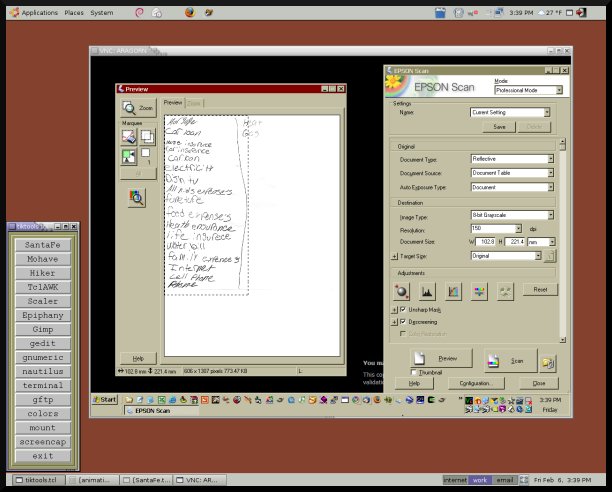
Task: Launch Gimp from tiktools panel
Action: 43,329
